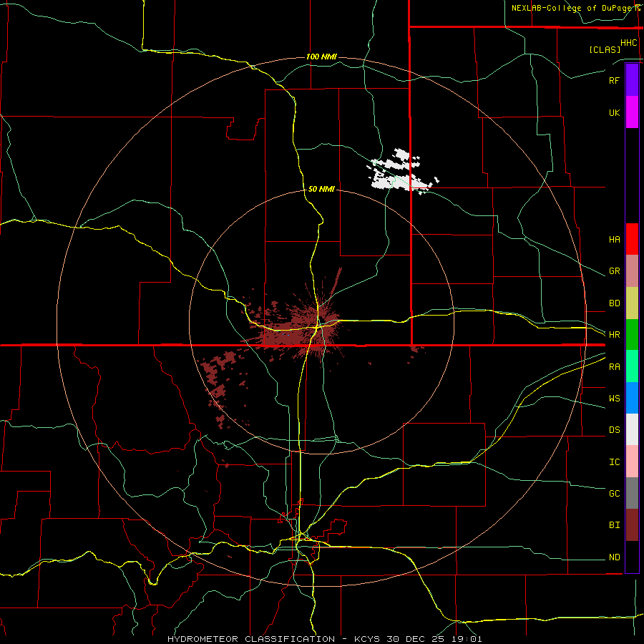Click the mint RA legend swatch
The image size is (644, 644).
tap(632, 366)
